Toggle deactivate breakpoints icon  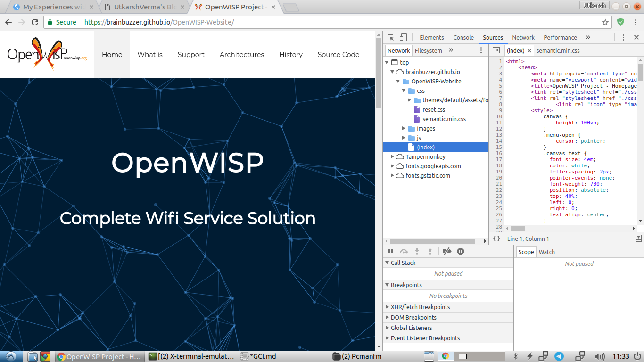tap(447, 252)
